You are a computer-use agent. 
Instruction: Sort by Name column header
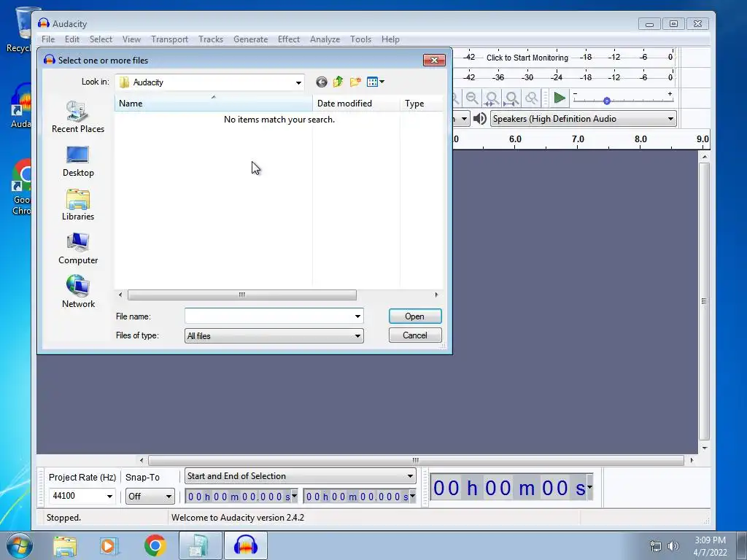tap(214, 104)
